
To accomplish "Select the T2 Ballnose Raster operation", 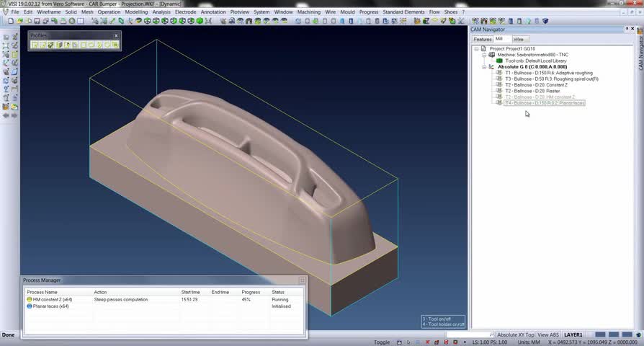I will tap(532, 91).
